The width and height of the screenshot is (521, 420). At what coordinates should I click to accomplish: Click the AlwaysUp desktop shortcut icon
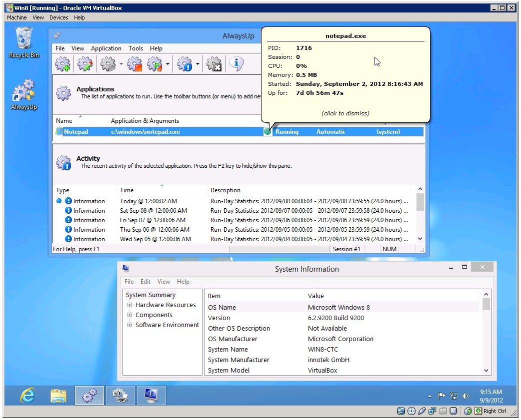23,94
